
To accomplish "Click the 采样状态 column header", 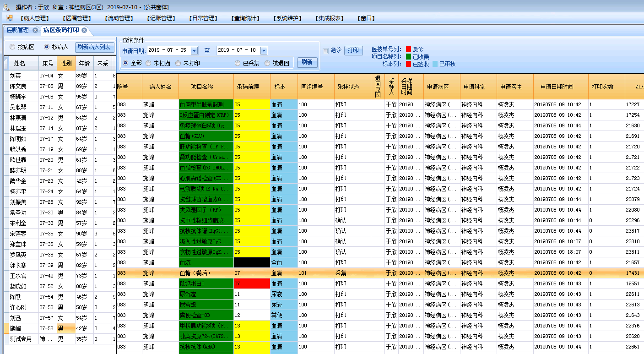I will coord(353,87).
